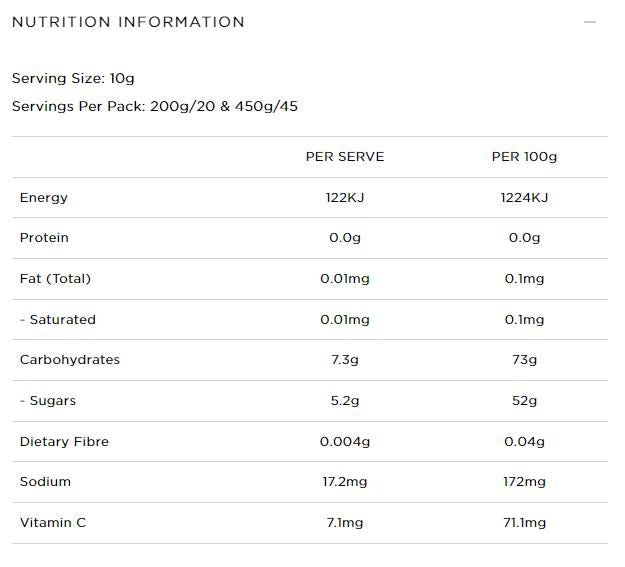The height and width of the screenshot is (567, 625).
Task: Click the Vitamin C row label
Action: 53,523
